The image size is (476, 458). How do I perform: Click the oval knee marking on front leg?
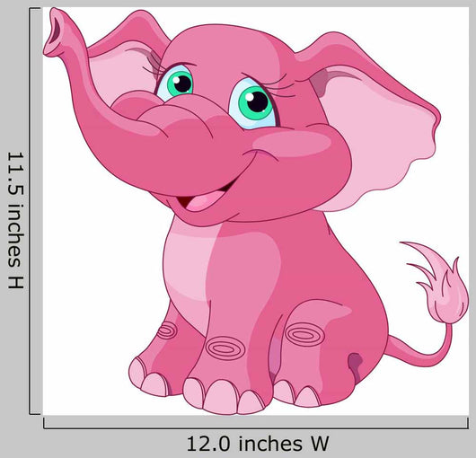[x=225, y=348]
